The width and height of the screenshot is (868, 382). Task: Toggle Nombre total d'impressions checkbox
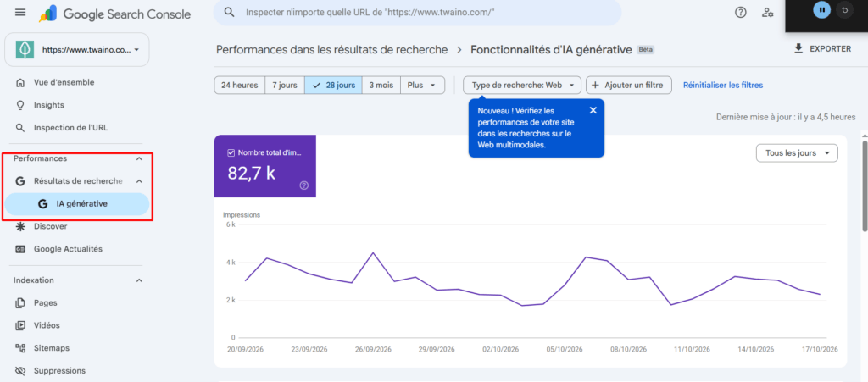(x=231, y=153)
